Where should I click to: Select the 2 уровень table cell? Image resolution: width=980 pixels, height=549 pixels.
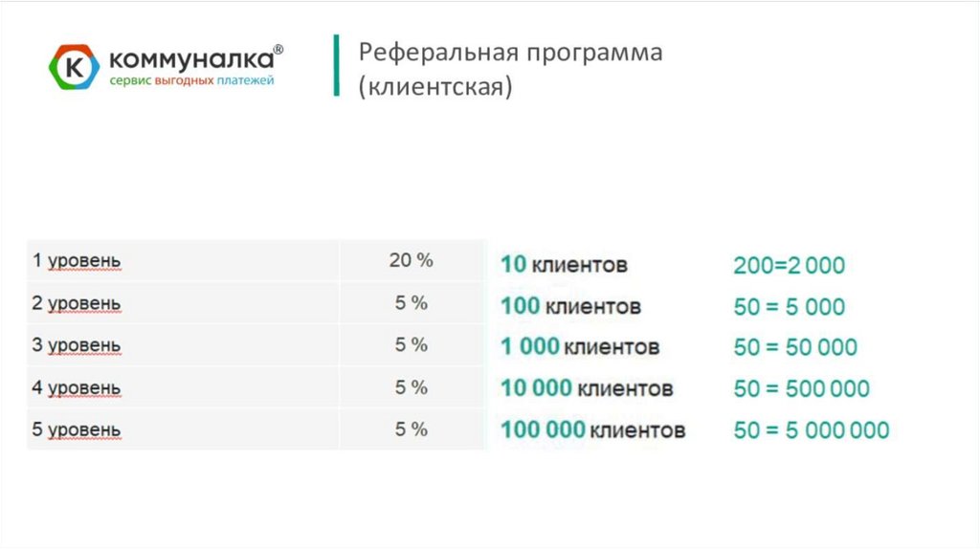[x=77, y=304]
